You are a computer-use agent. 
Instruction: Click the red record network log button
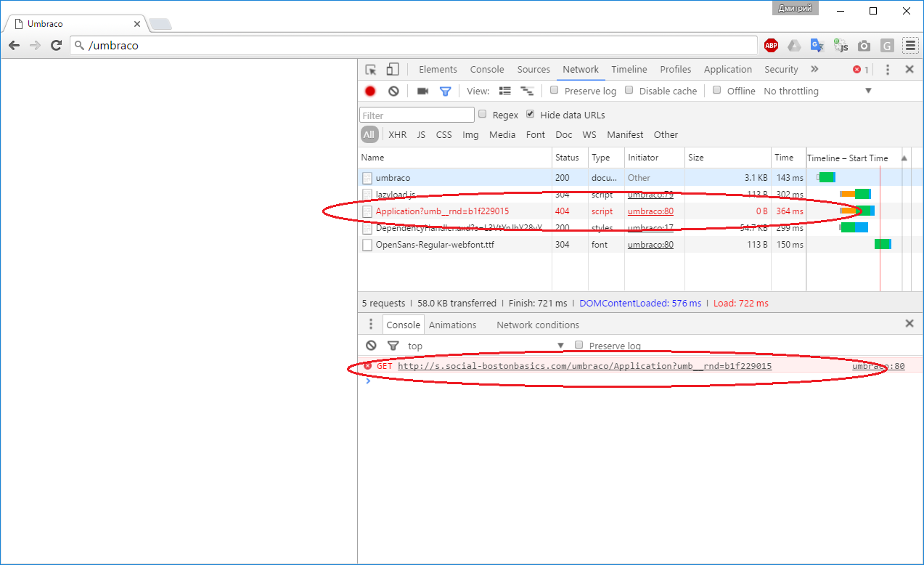pyautogui.click(x=370, y=92)
